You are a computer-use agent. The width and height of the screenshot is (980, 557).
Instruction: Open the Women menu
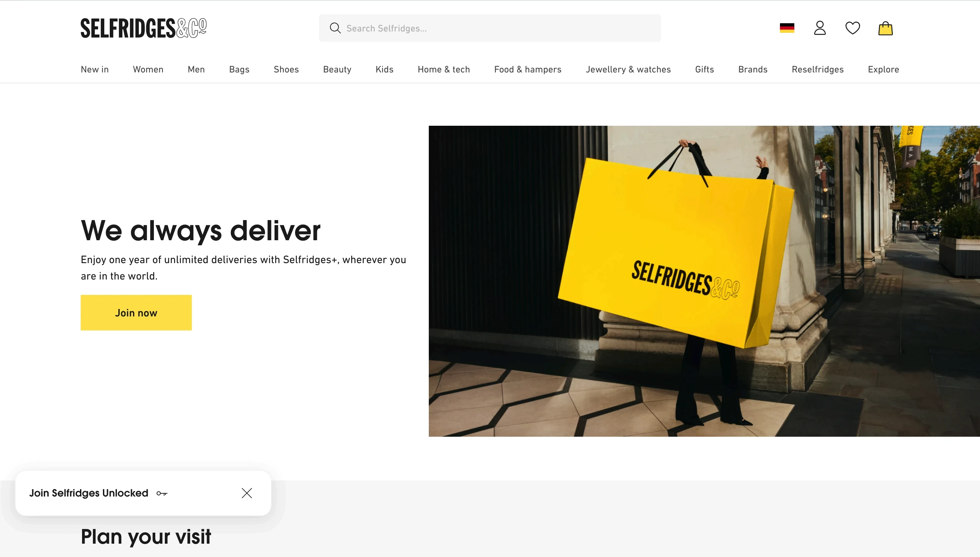click(x=148, y=70)
